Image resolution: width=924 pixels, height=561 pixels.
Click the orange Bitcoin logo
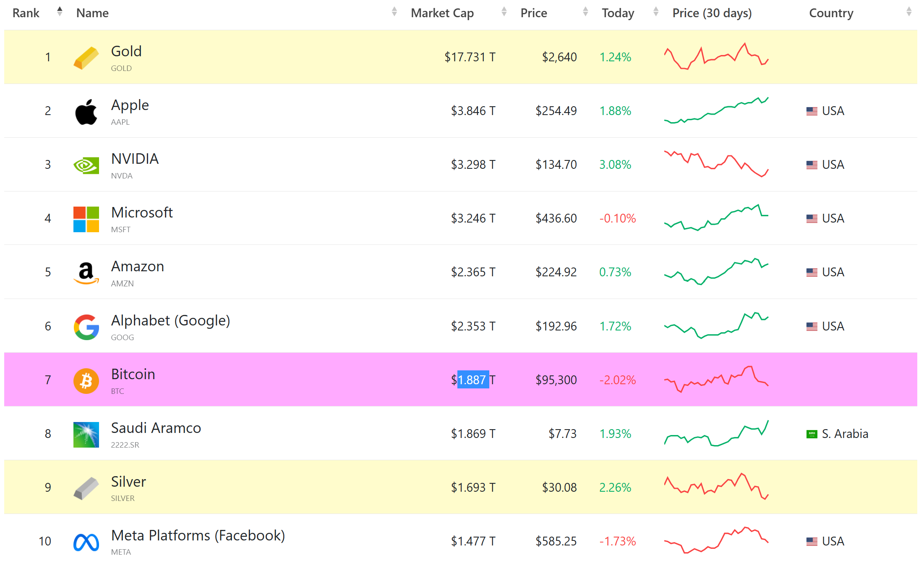click(x=86, y=380)
